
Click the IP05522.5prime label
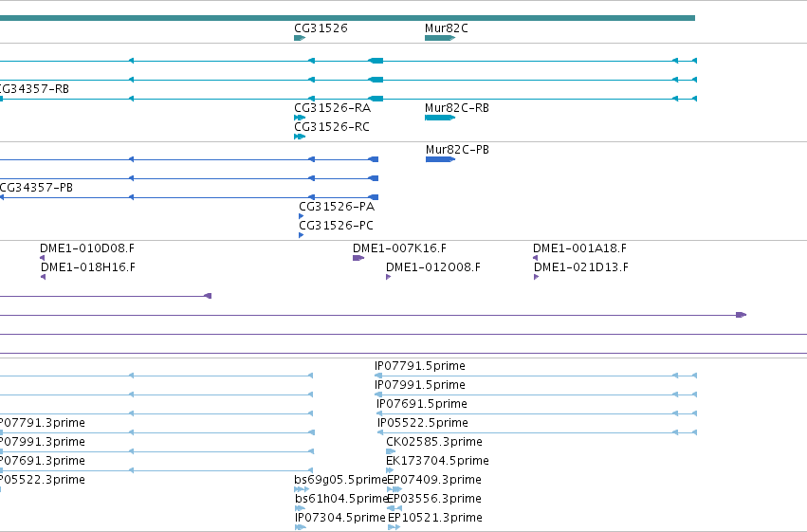423,423
